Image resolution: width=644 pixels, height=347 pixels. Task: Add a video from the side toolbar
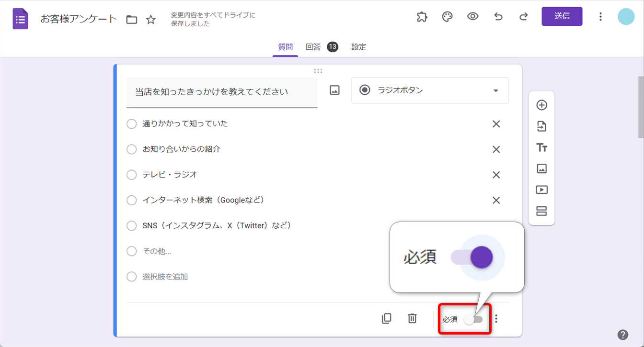pos(541,190)
